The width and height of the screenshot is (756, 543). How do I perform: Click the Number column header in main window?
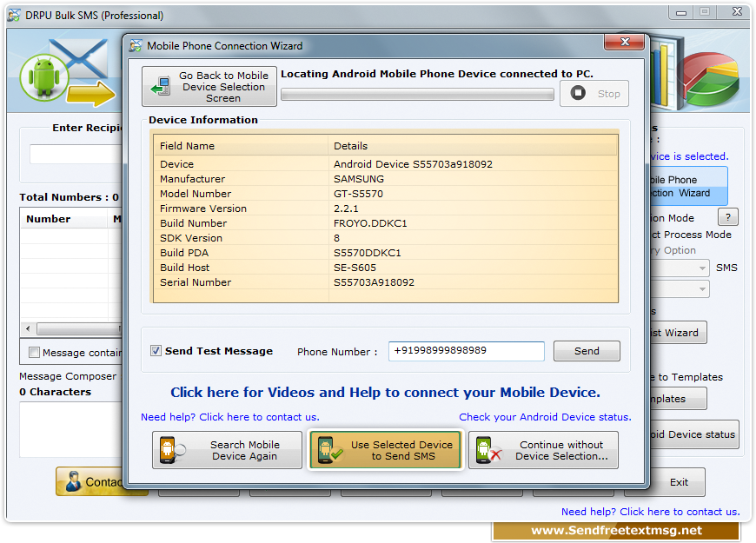tap(63, 219)
